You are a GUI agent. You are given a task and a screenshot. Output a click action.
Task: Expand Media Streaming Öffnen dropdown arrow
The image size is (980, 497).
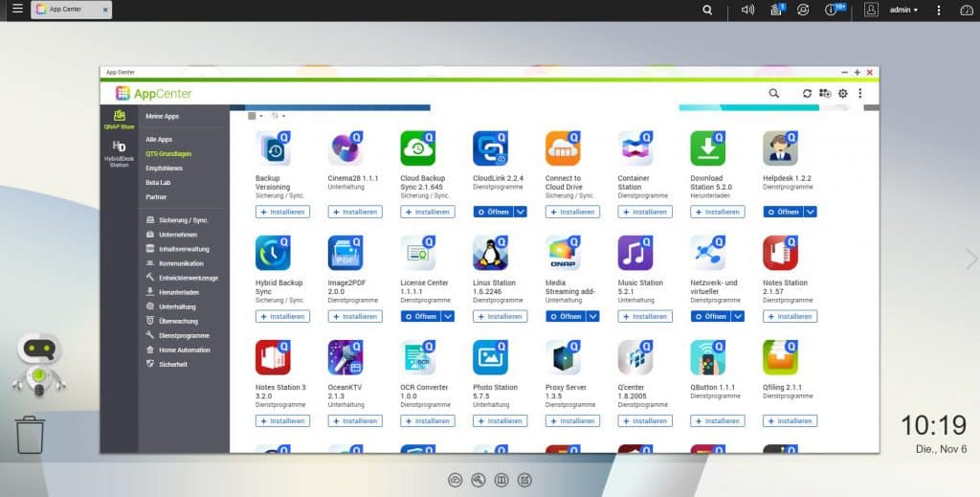(x=593, y=316)
